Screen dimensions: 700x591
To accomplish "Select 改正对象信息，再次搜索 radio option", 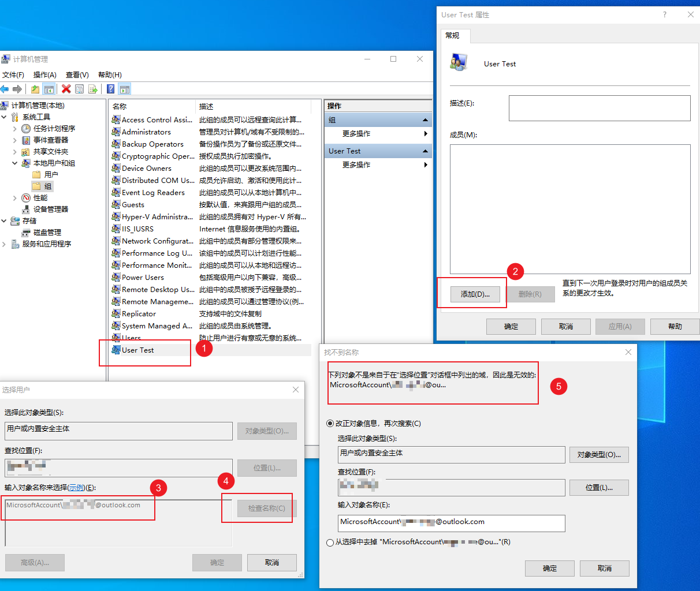I will (330, 424).
